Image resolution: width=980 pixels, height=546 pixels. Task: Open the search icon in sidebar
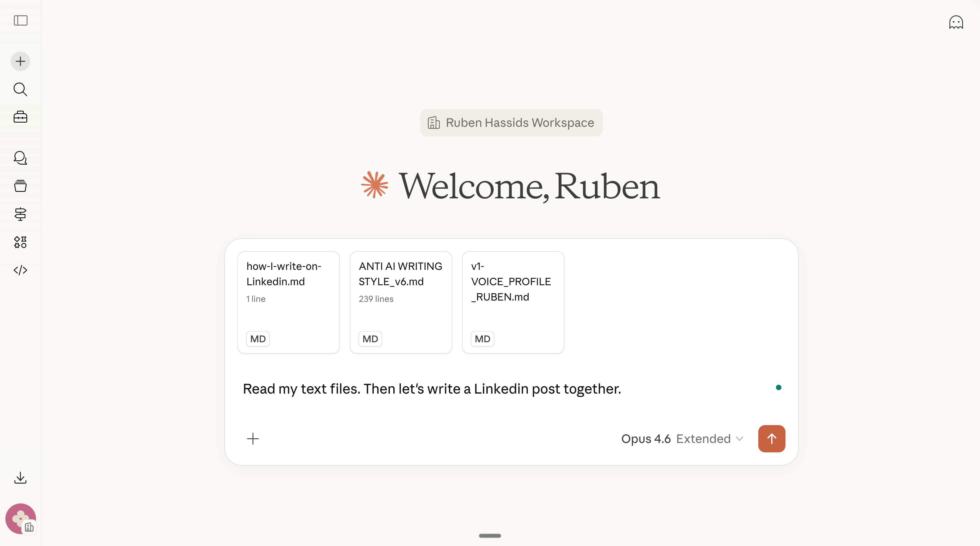pyautogui.click(x=20, y=89)
